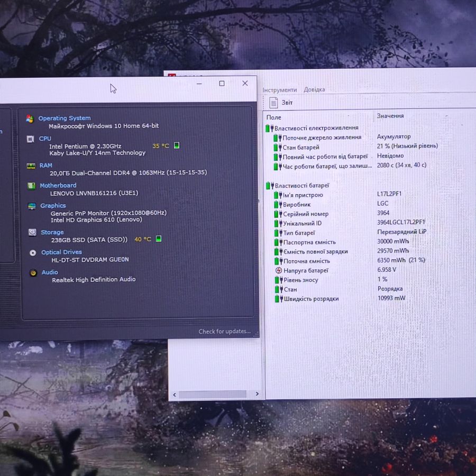Click the red lightning icon beside Напруга батареї
476x476 pixels.
[x=278, y=270]
